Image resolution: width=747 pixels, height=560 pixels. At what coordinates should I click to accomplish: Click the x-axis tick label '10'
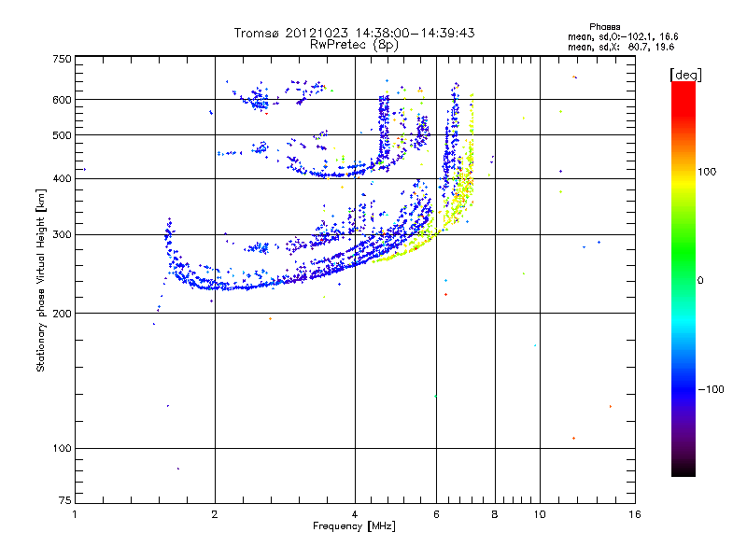click(x=540, y=514)
